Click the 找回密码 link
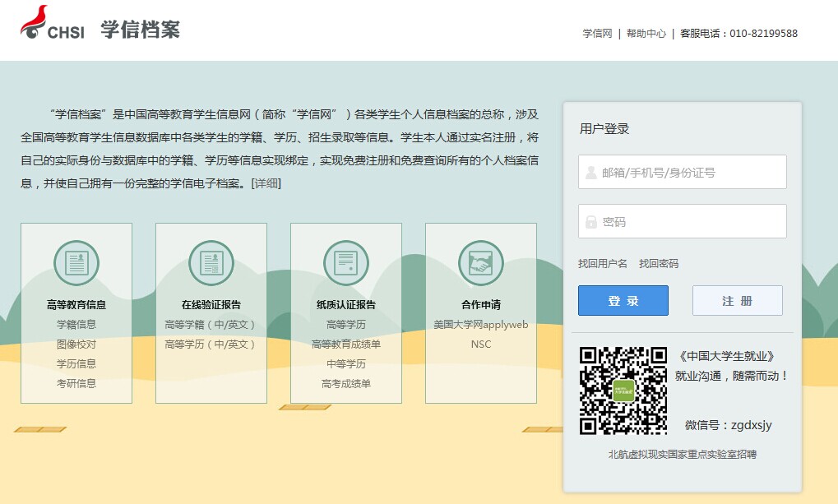Viewport: 838px width, 504px height. pyautogui.click(x=659, y=264)
